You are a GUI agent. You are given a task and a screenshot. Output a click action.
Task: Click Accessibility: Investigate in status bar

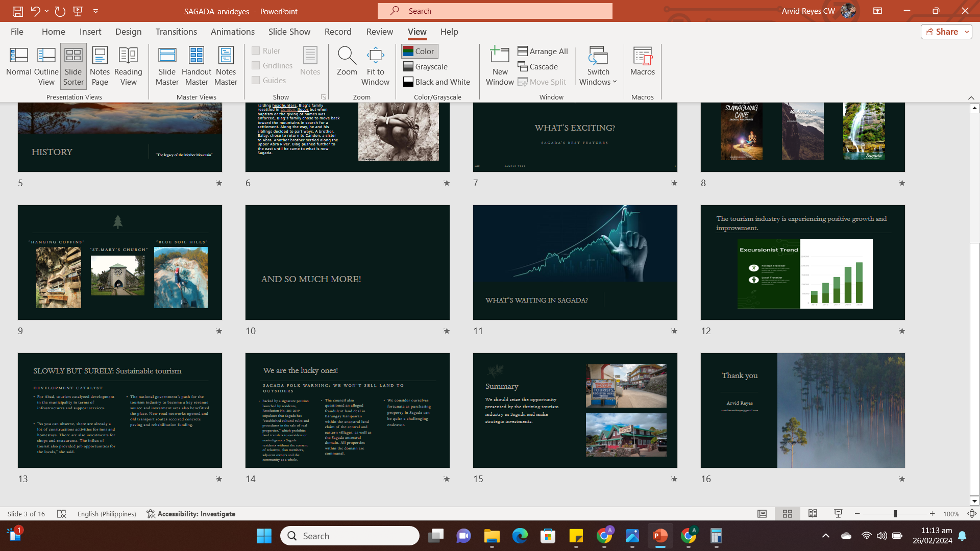click(x=191, y=514)
